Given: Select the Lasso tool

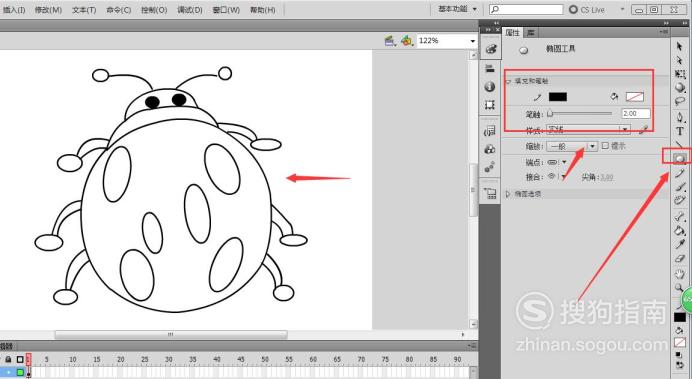Looking at the screenshot, I should (x=680, y=101).
